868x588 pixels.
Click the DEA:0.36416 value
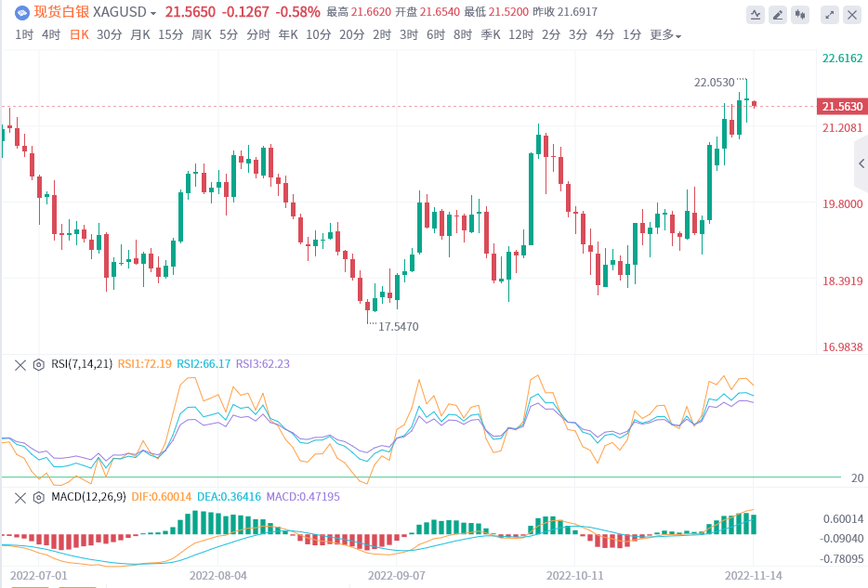230,497
